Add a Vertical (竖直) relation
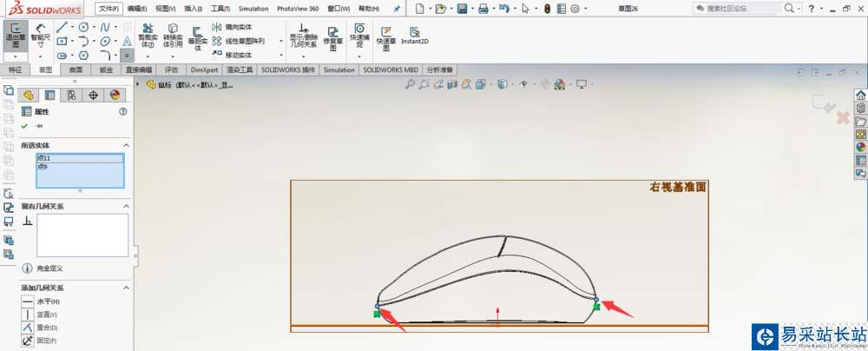The image size is (868, 351). [x=40, y=315]
